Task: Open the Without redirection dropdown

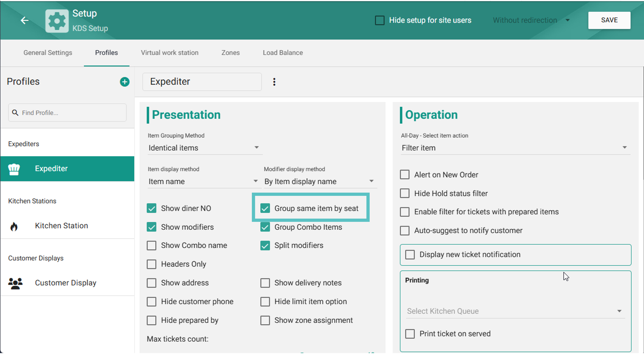Action: click(x=532, y=20)
